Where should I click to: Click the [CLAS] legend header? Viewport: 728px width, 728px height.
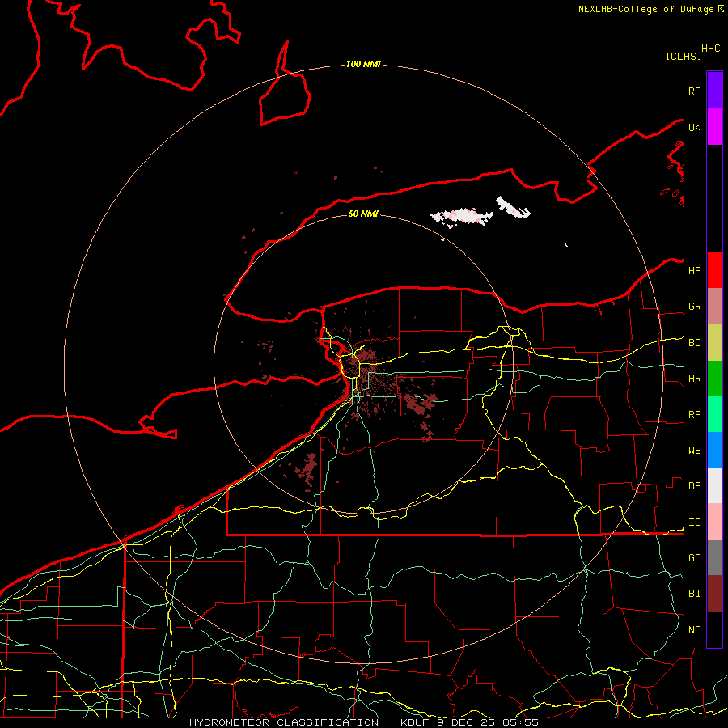click(684, 56)
